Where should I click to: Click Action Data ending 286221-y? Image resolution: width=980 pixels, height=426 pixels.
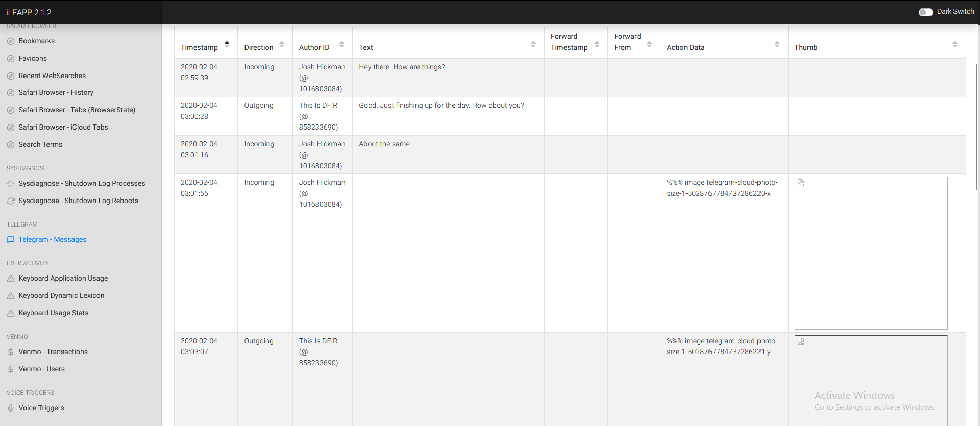point(722,346)
